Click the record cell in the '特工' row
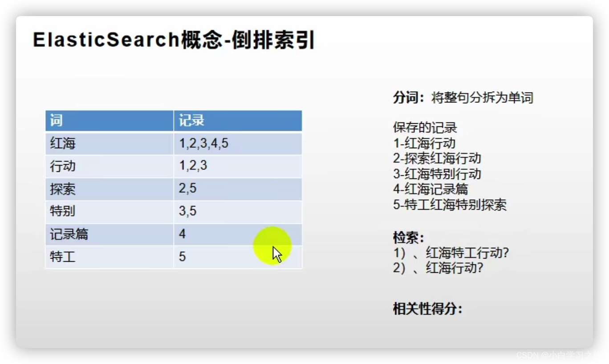This screenshot has width=609, height=364. click(238, 257)
